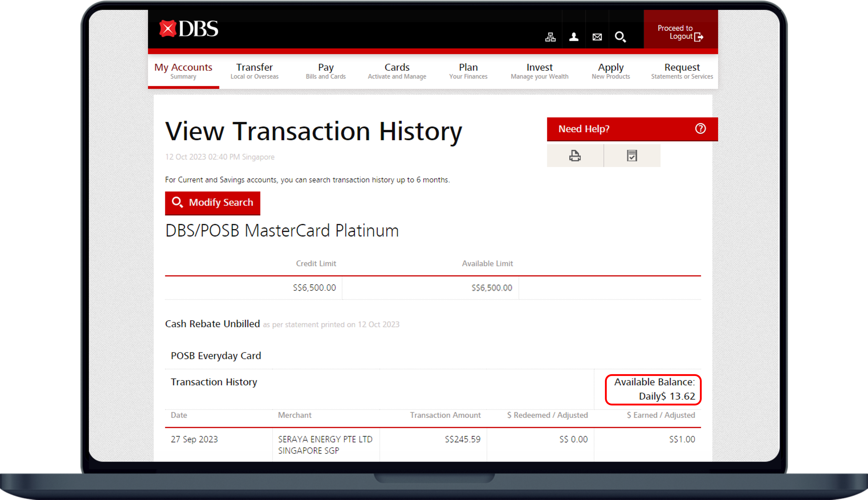This screenshot has width=868, height=500.
Task: Click the S$ 0.00 redeemed value
Action: click(x=573, y=439)
